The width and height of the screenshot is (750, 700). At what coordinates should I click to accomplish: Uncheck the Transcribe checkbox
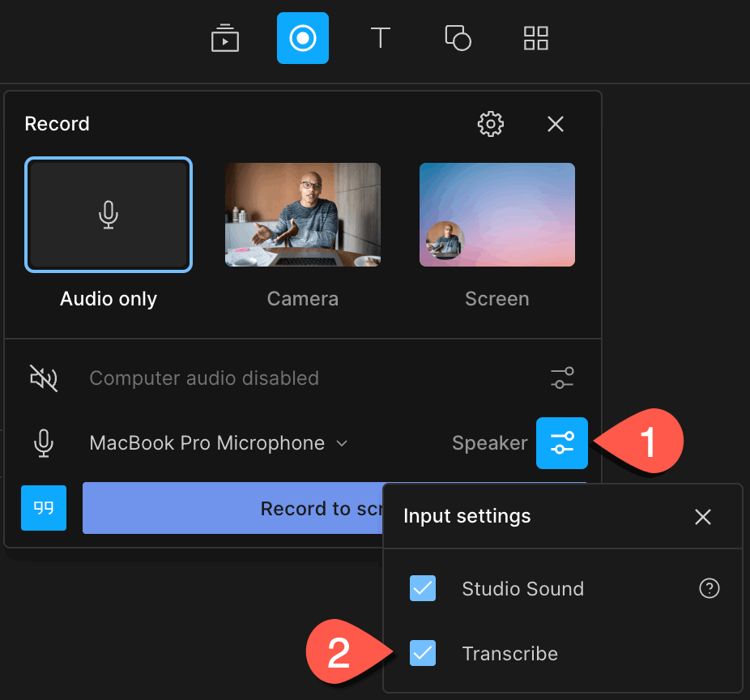click(423, 653)
